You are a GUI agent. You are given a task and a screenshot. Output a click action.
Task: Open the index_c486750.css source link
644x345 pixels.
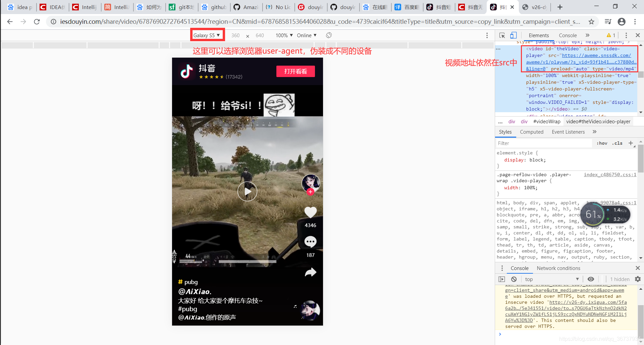click(610, 175)
